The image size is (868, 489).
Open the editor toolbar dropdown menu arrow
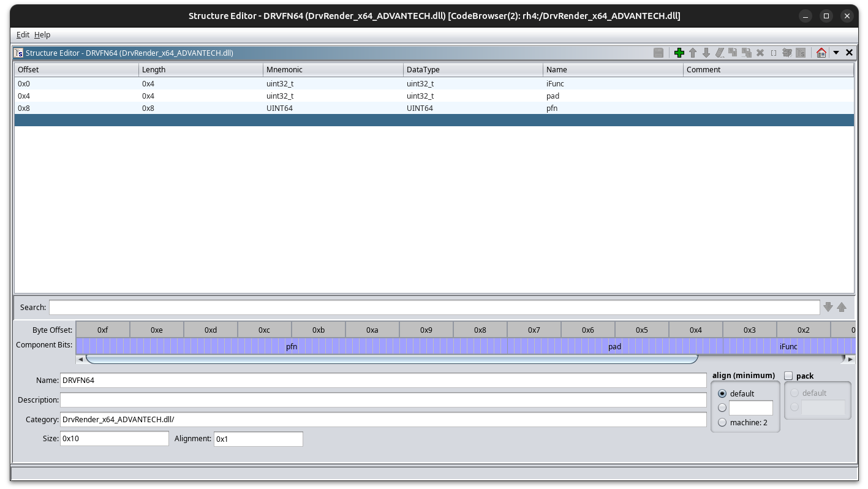(836, 53)
